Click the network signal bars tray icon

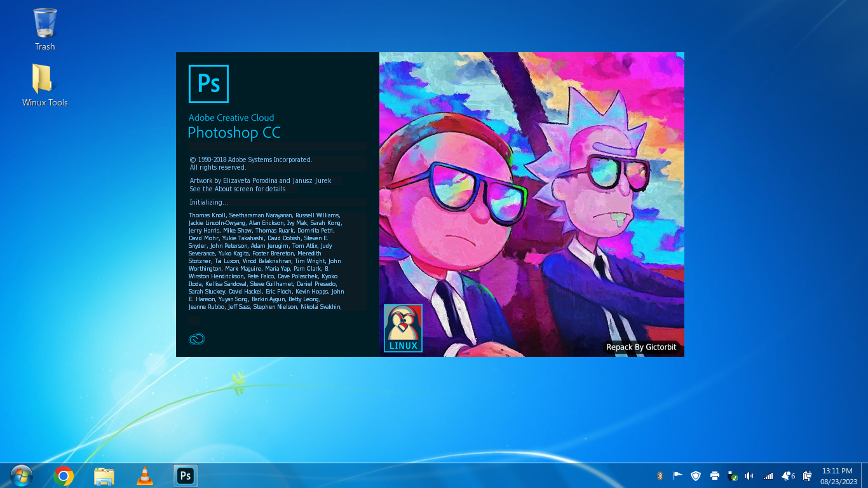[768, 476]
